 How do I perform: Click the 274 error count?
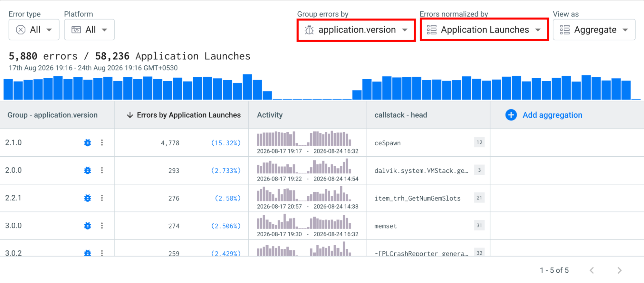(174, 226)
